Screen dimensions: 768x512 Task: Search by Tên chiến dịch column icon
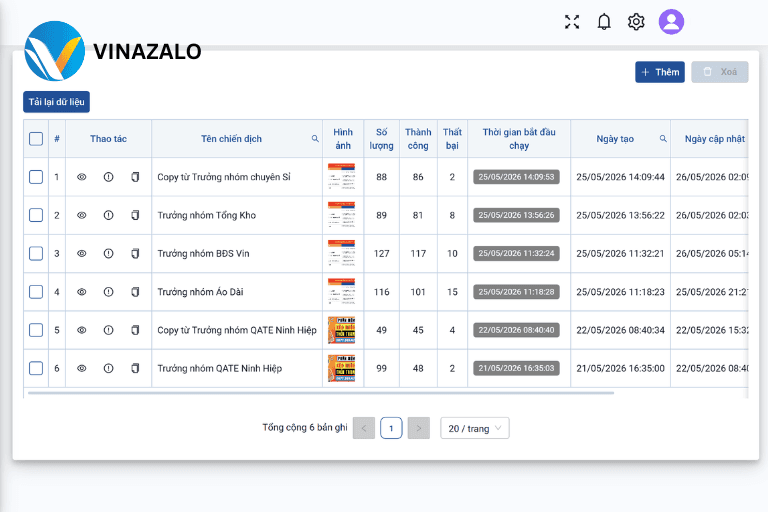pos(315,139)
